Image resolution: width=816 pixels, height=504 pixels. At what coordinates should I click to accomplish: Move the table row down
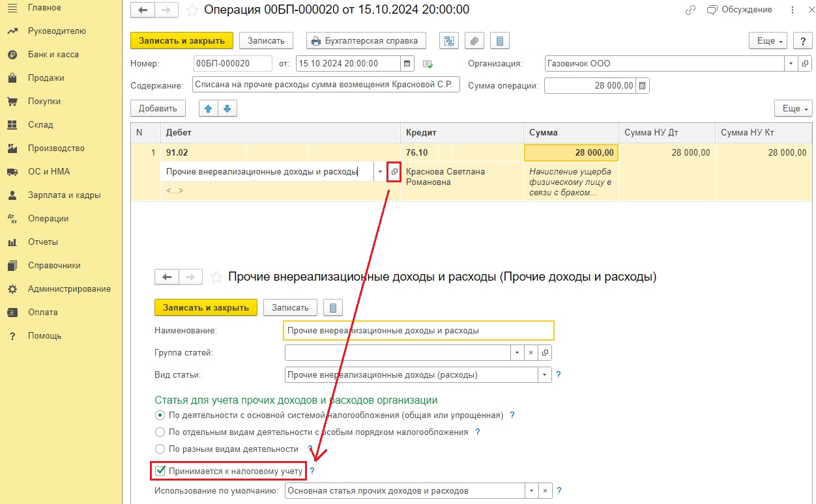pos(227,108)
